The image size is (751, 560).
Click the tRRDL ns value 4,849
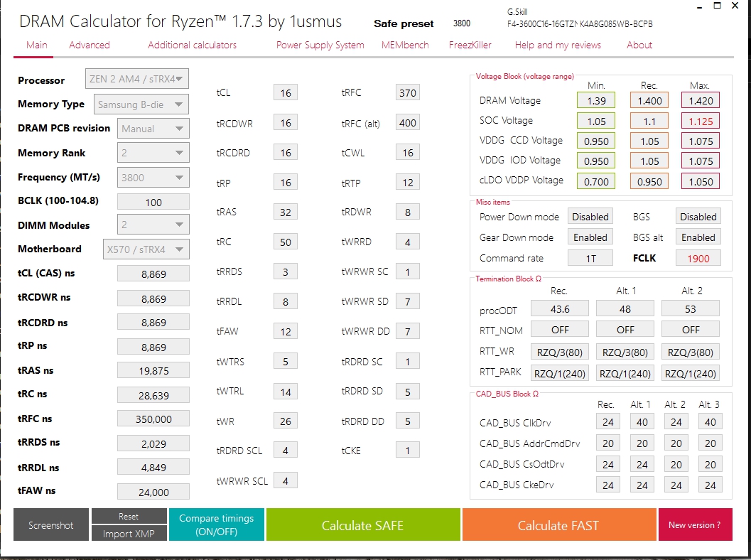point(153,468)
